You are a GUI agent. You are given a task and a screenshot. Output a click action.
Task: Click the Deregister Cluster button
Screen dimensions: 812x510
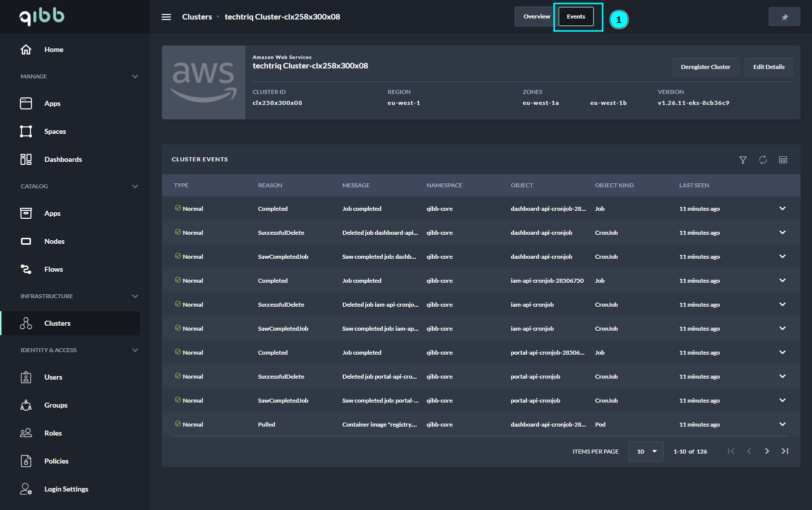point(705,67)
